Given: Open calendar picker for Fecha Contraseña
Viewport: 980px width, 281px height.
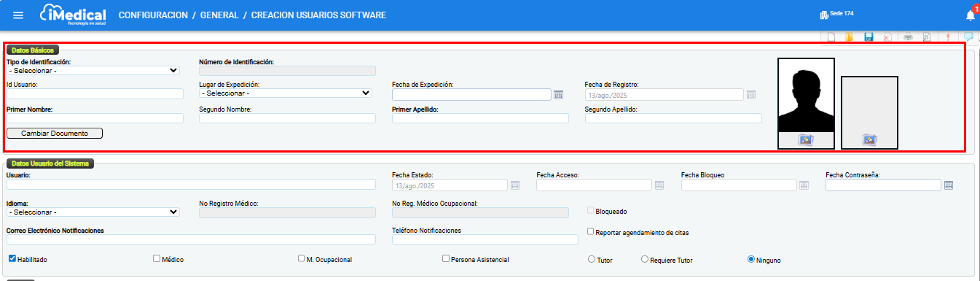Looking at the screenshot, I should (949, 185).
